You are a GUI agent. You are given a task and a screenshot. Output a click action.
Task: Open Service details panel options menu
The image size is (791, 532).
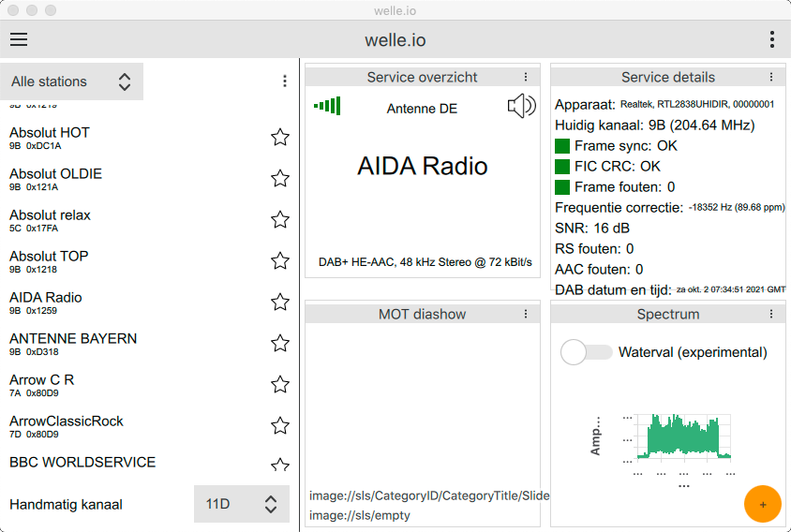pos(770,77)
